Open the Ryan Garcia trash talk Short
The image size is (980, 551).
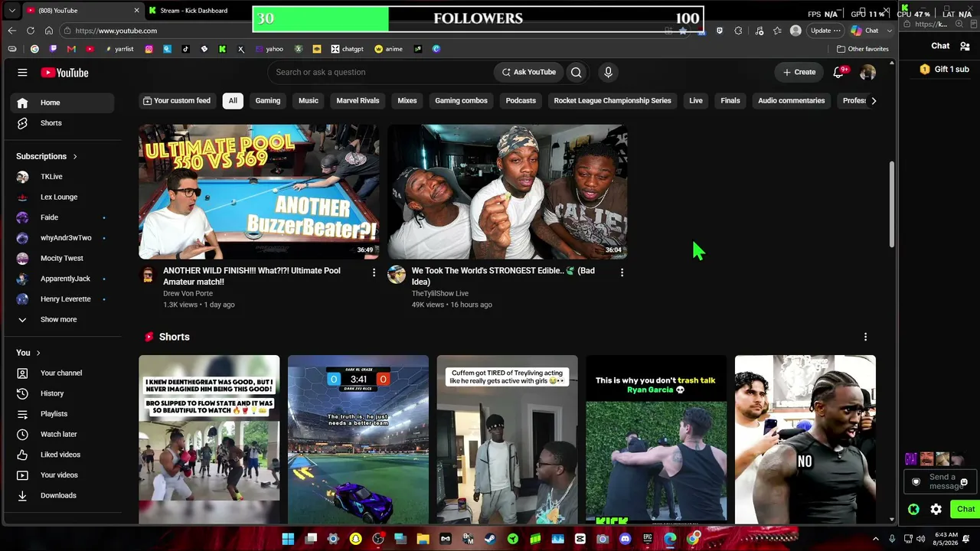tap(656, 439)
